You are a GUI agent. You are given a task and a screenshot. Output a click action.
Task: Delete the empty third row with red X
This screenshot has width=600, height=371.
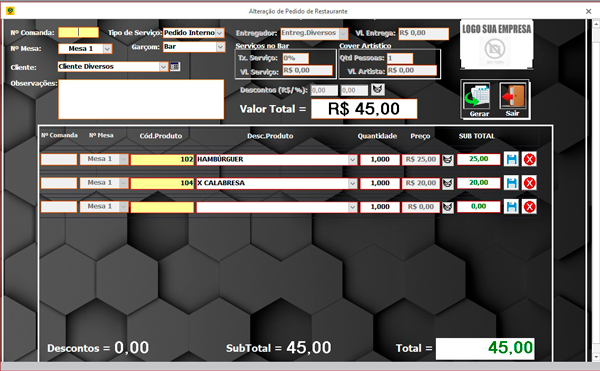click(x=529, y=207)
